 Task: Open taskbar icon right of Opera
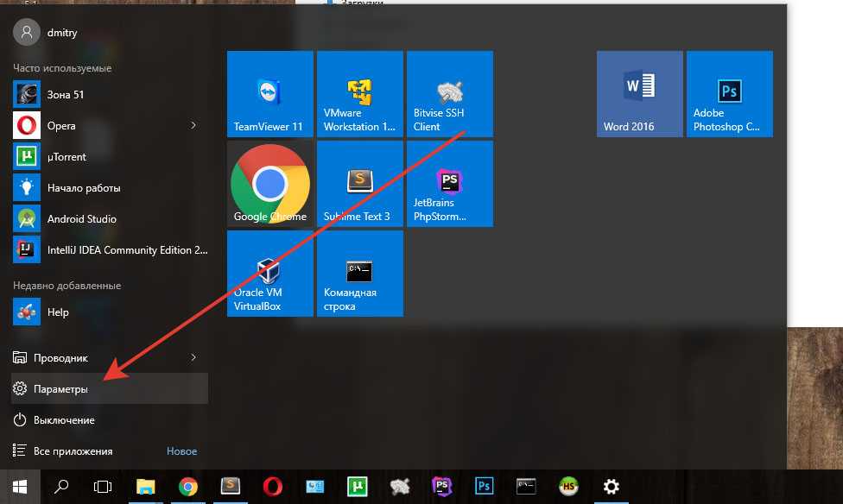point(315,487)
